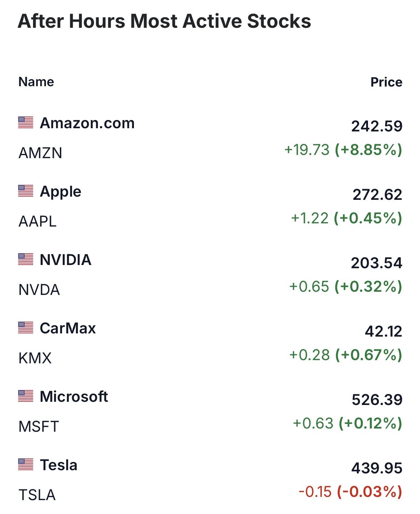Viewport: 420px width, 514px height.
Task: Open the Apple stock page
Action: click(61, 192)
